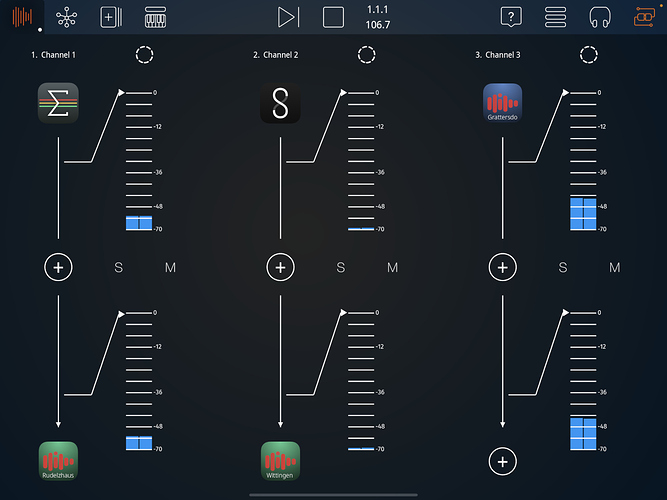Screen dimensions: 667x500
Task: Add an effect to Channel 2 chain
Action: pos(280,267)
